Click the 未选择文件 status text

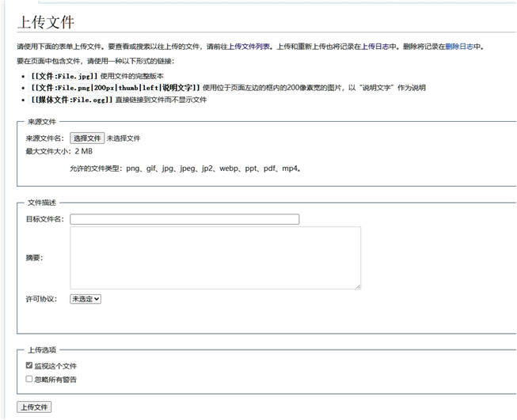(124, 138)
